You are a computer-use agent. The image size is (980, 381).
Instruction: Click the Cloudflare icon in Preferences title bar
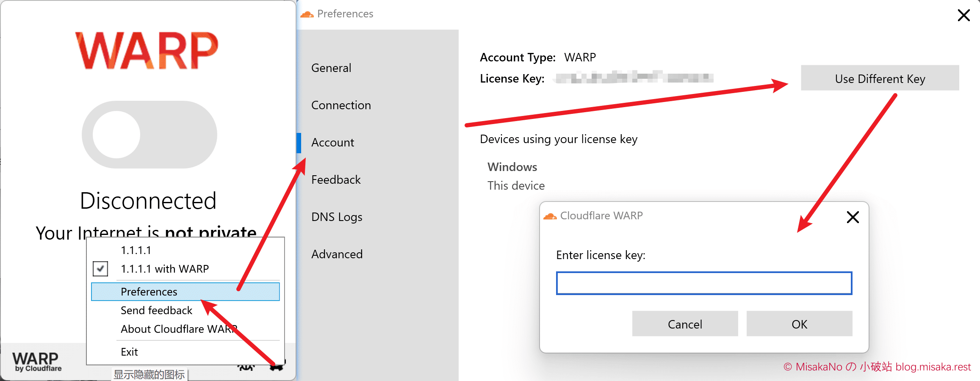(307, 14)
